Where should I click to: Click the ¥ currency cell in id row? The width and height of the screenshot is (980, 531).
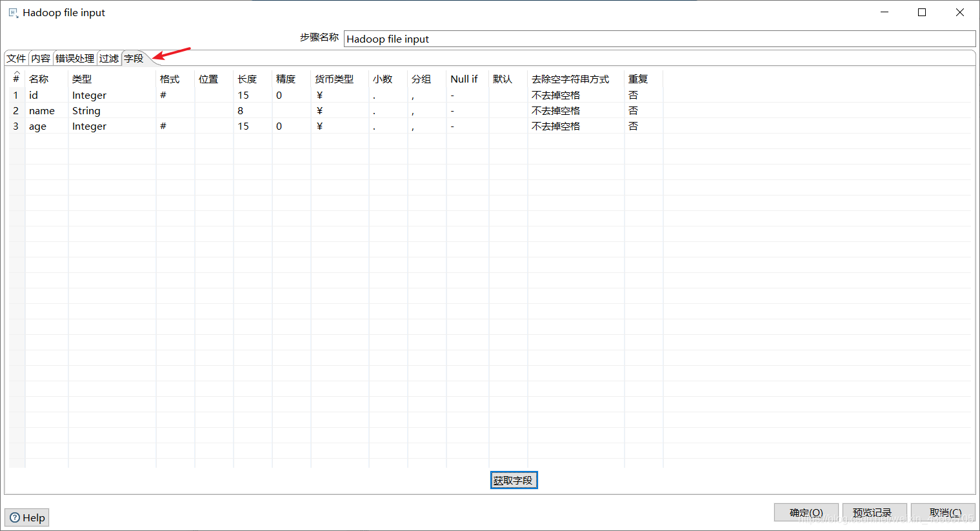(x=340, y=95)
